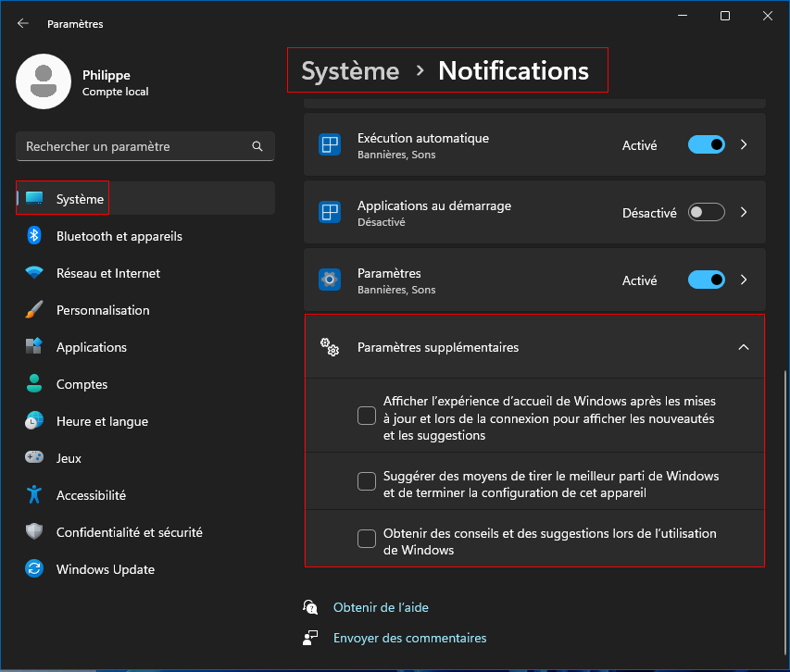Click Envoyer des commentaires link
Screen dimensions: 790x672
(x=409, y=638)
